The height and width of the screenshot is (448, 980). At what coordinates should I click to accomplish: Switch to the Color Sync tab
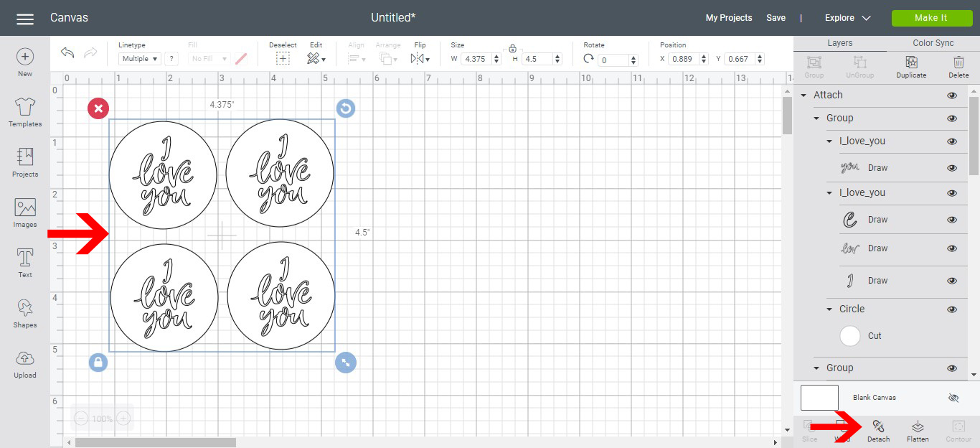(x=933, y=43)
